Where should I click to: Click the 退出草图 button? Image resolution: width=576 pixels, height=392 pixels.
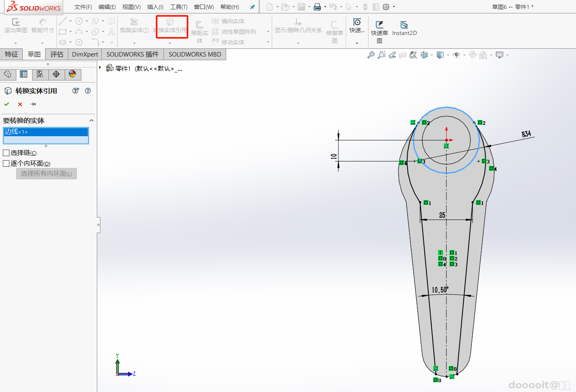15,26
